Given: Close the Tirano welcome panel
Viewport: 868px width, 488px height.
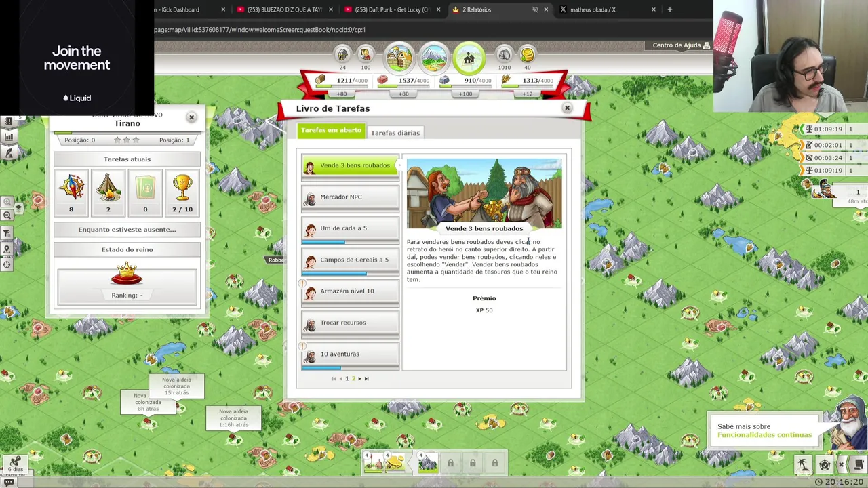Looking at the screenshot, I should pos(191,117).
